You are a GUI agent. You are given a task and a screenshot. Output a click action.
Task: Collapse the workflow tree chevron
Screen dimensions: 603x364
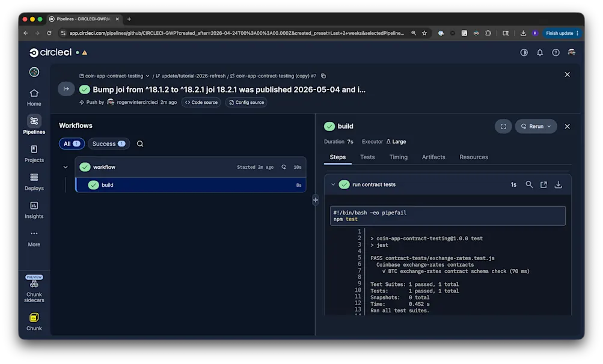pos(66,167)
